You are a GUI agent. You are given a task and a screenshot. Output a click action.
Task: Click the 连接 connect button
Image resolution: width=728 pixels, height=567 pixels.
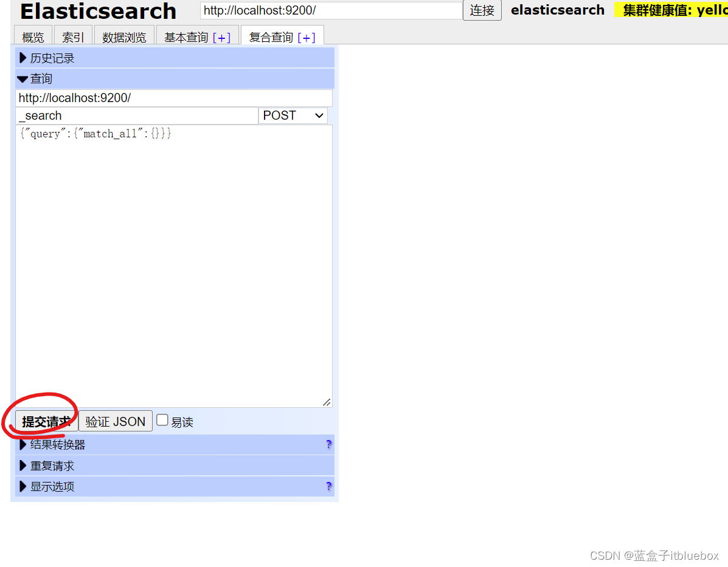[482, 10]
